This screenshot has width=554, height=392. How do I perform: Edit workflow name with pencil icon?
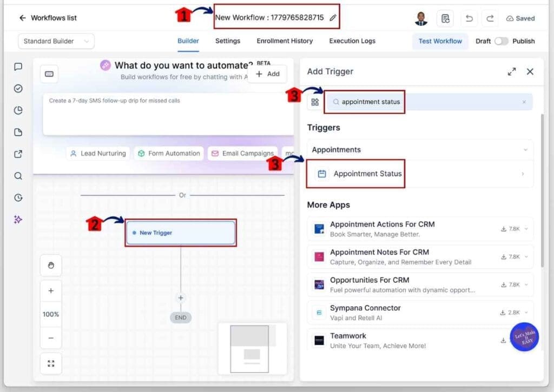(333, 18)
